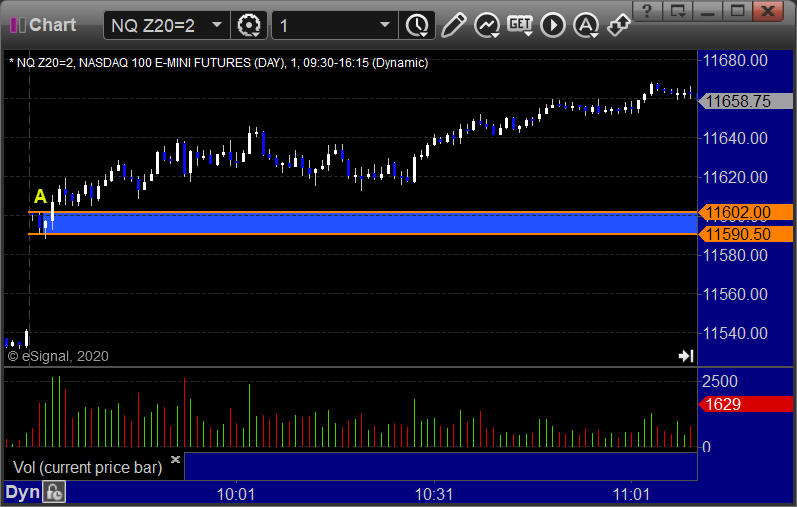Screen dimensions: 797x507
Task: Click the red volume value tag 1629
Action: [745, 404]
